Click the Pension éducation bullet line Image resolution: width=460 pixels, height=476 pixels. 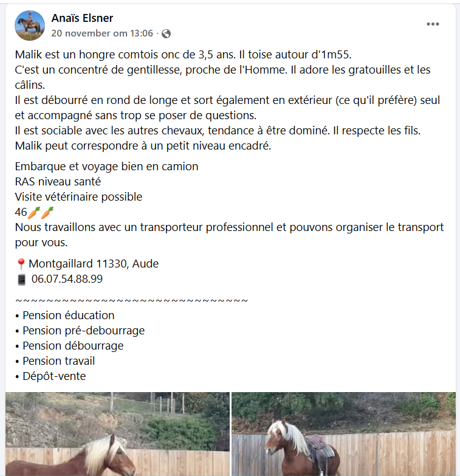point(68,315)
